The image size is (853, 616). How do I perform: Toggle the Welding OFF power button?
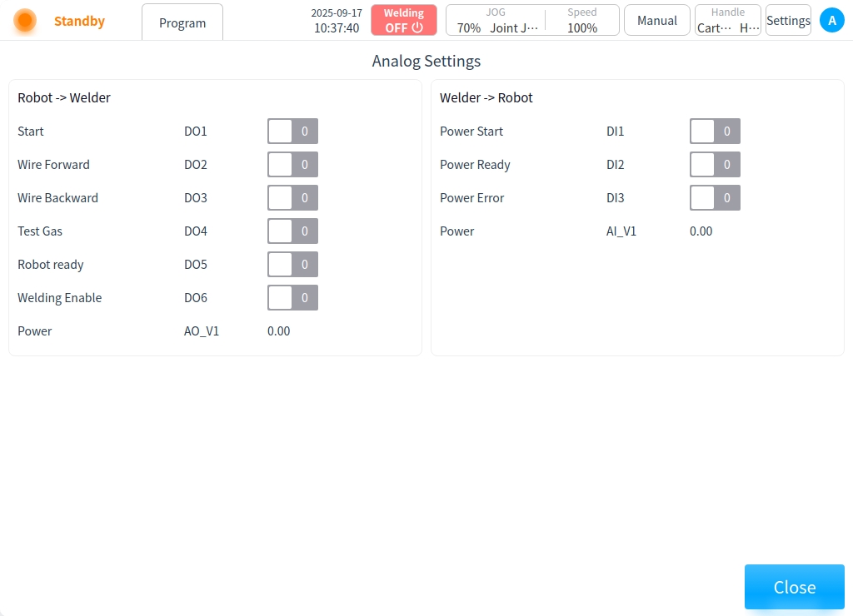click(404, 21)
